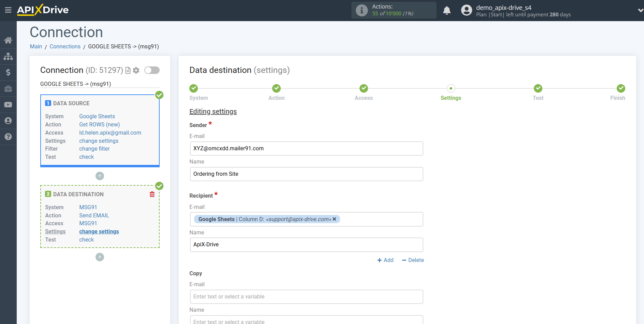Delete the Data Destination block with trash icon
This screenshot has width=644, height=324.
point(152,194)
